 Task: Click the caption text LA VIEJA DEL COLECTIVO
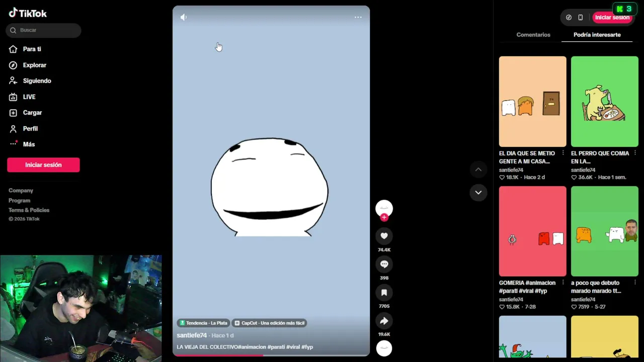tap(207, 347)
